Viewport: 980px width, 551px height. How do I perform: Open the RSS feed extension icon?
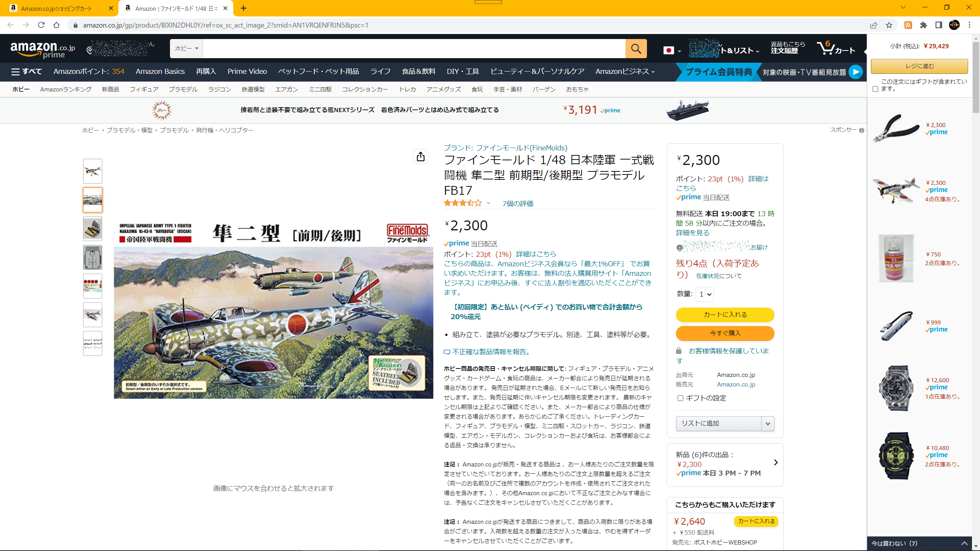908,25
